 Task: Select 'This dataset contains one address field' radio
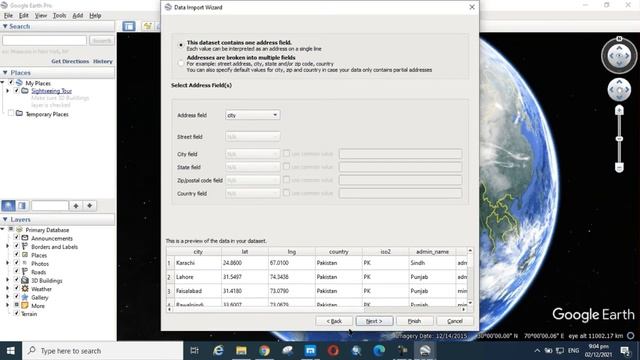coord(181,45)
